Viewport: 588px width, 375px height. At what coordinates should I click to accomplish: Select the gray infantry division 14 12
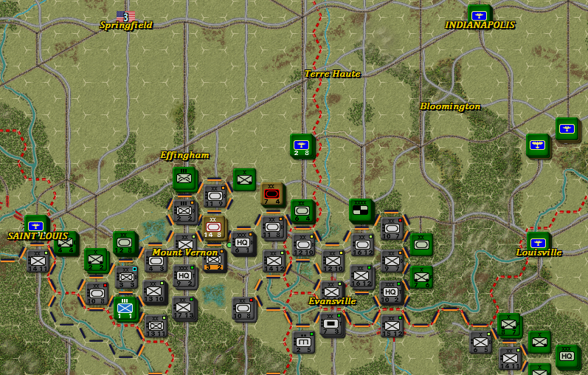point(274,261)
